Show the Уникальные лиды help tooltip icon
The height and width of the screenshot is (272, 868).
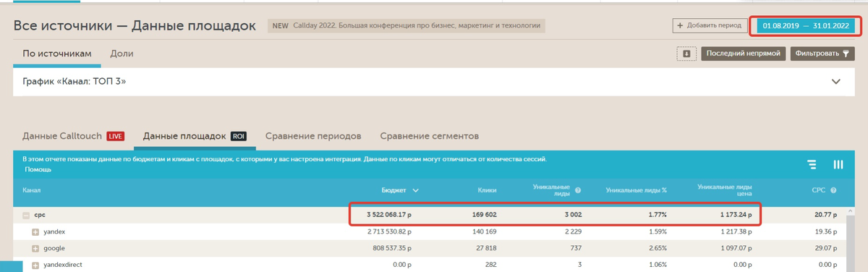(578, 191)
